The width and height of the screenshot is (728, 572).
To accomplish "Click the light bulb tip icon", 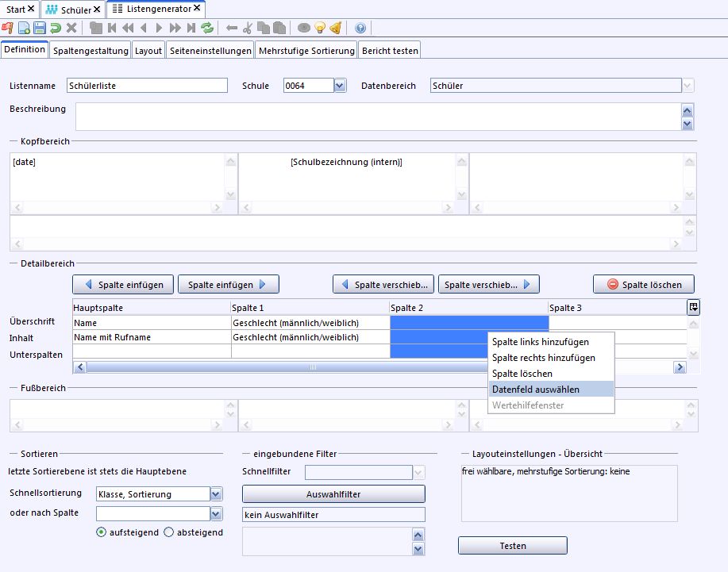I will coord(320,29).
